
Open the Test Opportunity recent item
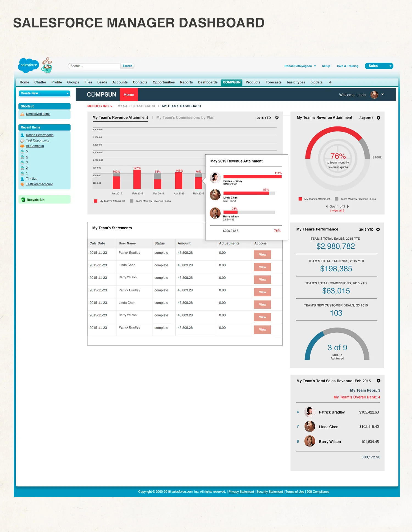(x=38, y=141)
